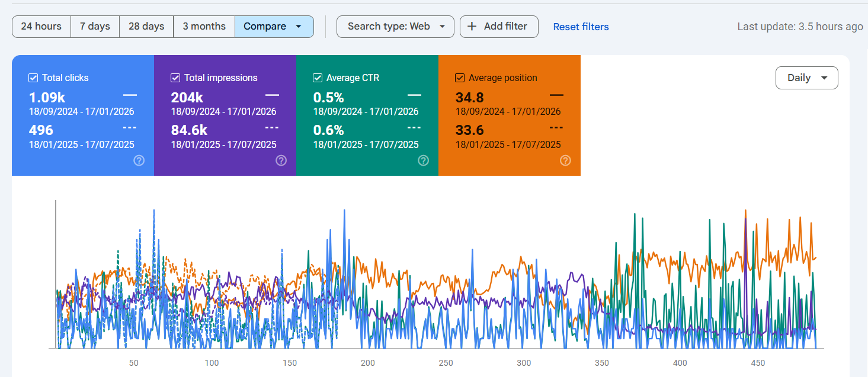
Task: Open the Search type dropdown
Action: pos(395,26)
